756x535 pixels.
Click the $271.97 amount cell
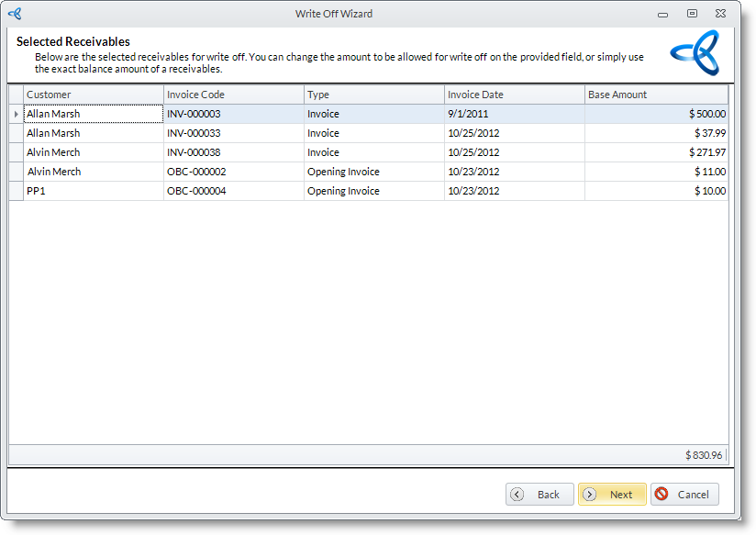656,152
